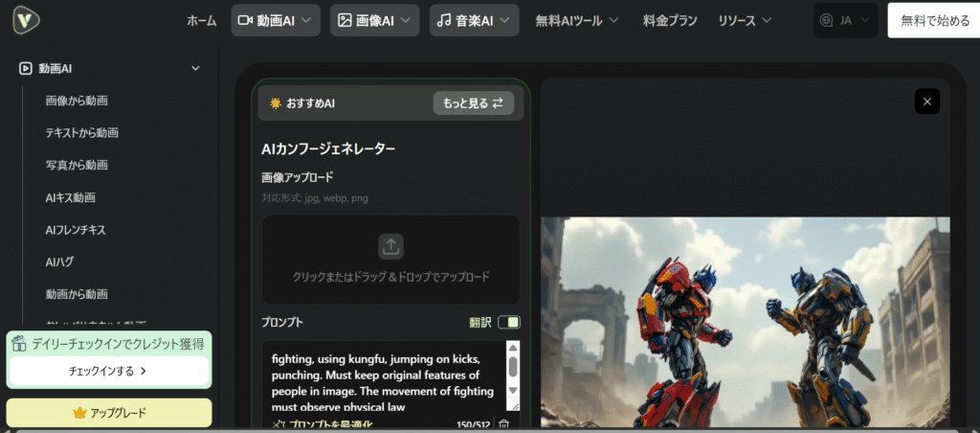Click the 150/512 character counter

(x=473, y=425)
